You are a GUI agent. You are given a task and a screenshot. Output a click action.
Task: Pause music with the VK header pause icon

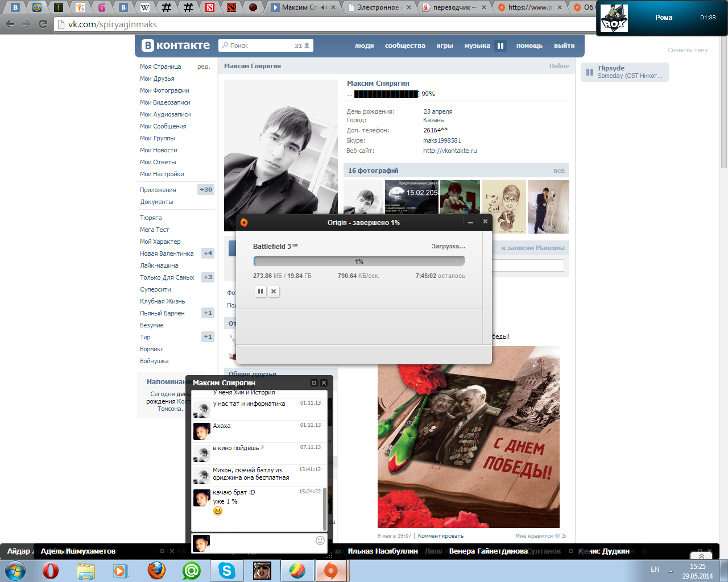(x=500, y=46)
